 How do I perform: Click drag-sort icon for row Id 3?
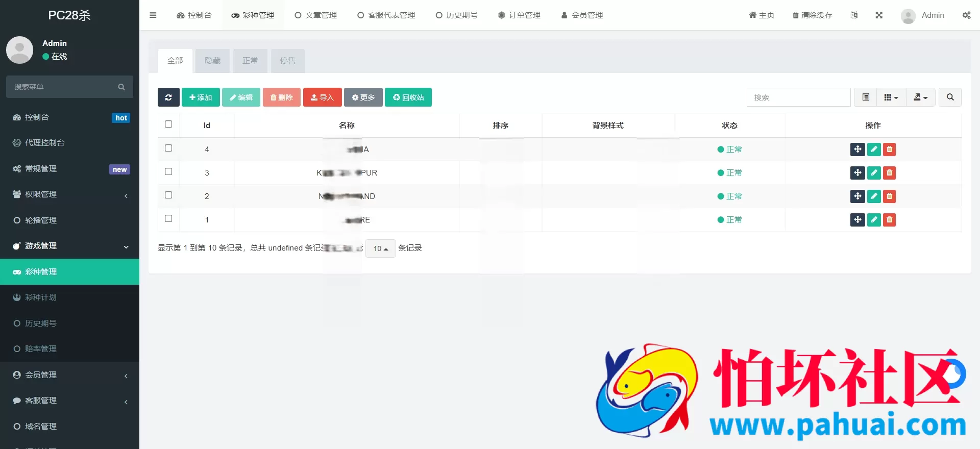pos(857,172)
